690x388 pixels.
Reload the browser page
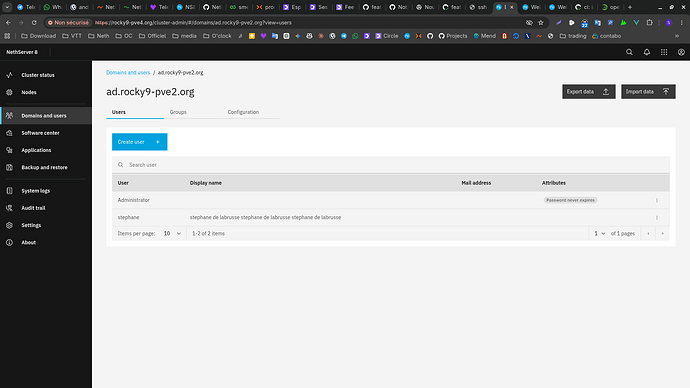(x=34, y=22)
